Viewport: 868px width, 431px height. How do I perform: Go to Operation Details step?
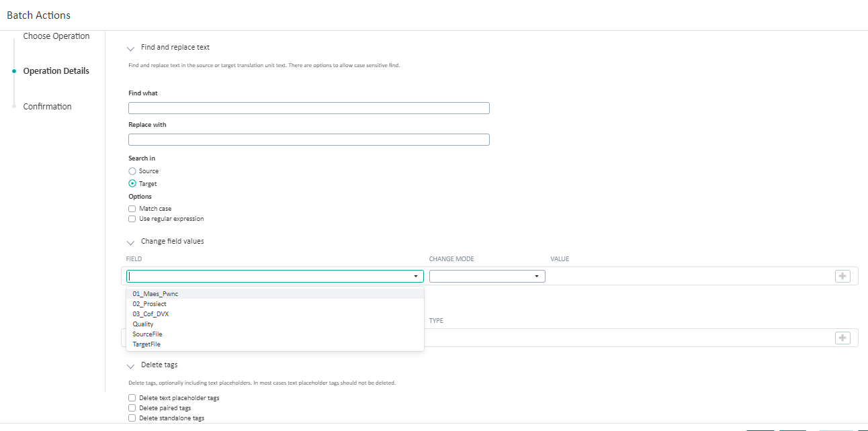(56, 71)
